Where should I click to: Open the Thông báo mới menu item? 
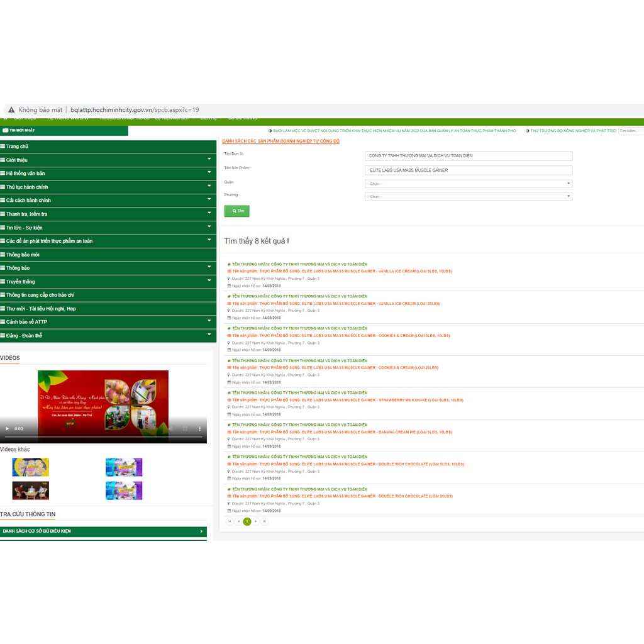pos(107,255)
